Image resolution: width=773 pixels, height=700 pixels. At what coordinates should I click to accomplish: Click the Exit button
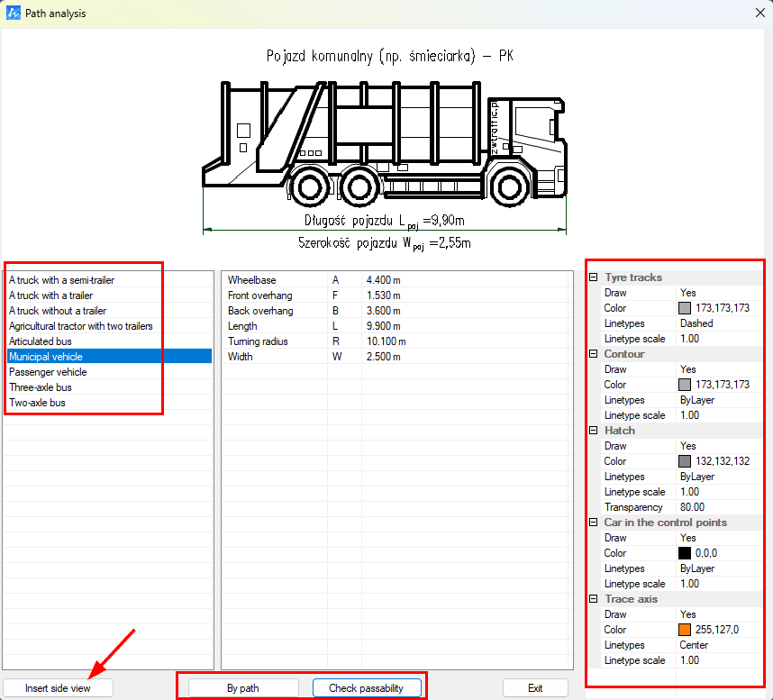tap(535, 687)
